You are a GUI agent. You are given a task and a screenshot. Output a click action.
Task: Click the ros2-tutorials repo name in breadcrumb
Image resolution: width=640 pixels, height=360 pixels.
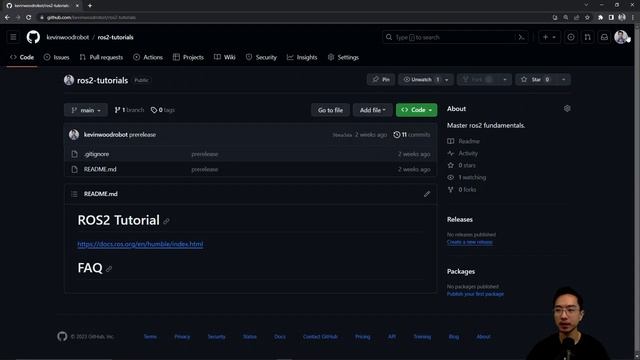[x=116, y=37]
